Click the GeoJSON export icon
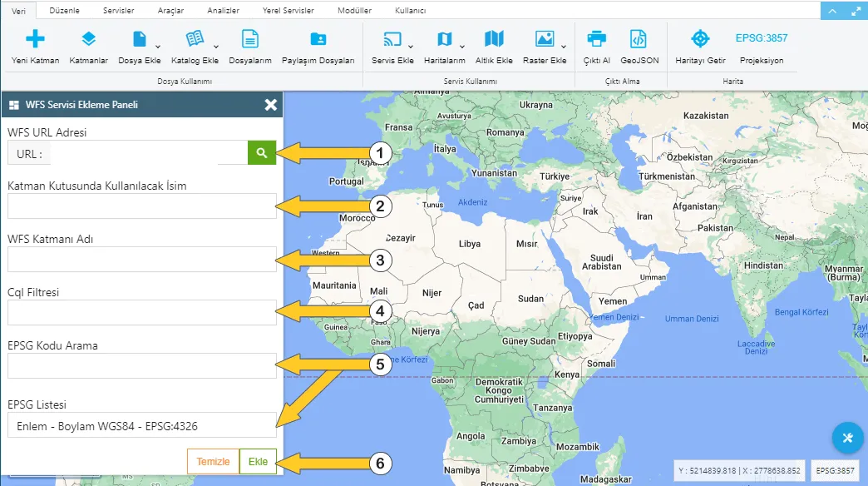868x486 pixels. [639, 39]
